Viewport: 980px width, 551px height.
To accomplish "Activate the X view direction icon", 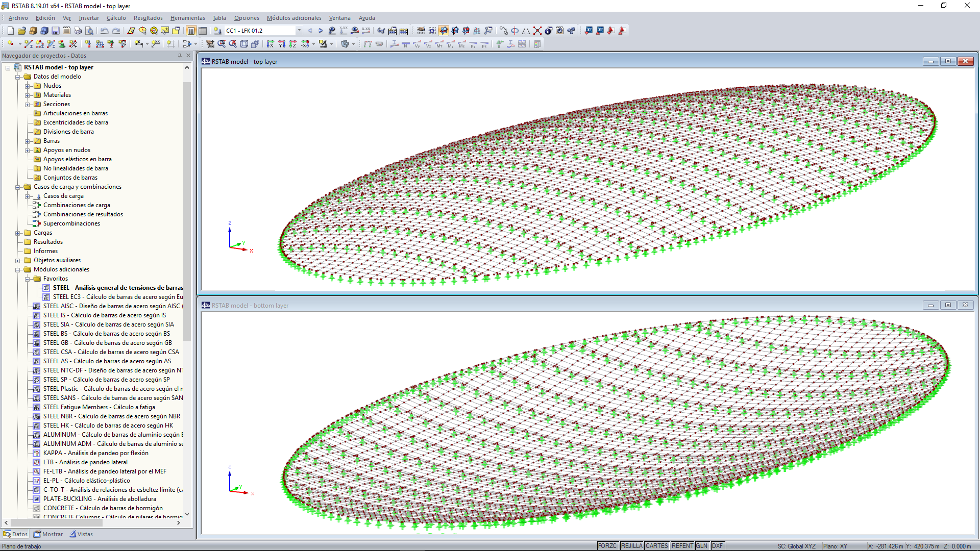I will pos(271,44).
